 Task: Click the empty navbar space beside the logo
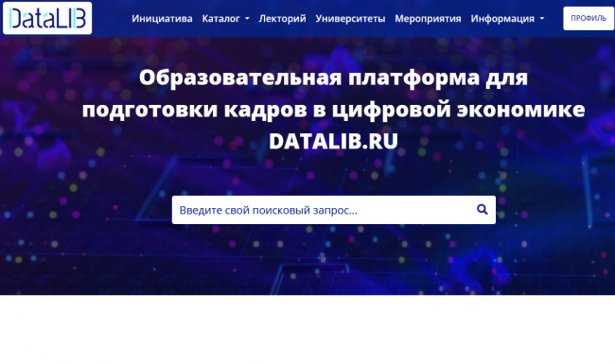click(112, 18)
